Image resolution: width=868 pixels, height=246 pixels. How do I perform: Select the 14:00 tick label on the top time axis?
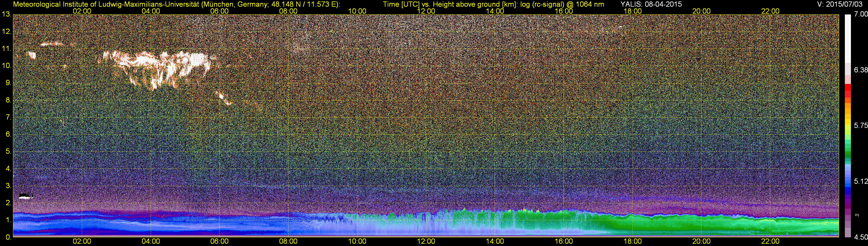point(495,11)
